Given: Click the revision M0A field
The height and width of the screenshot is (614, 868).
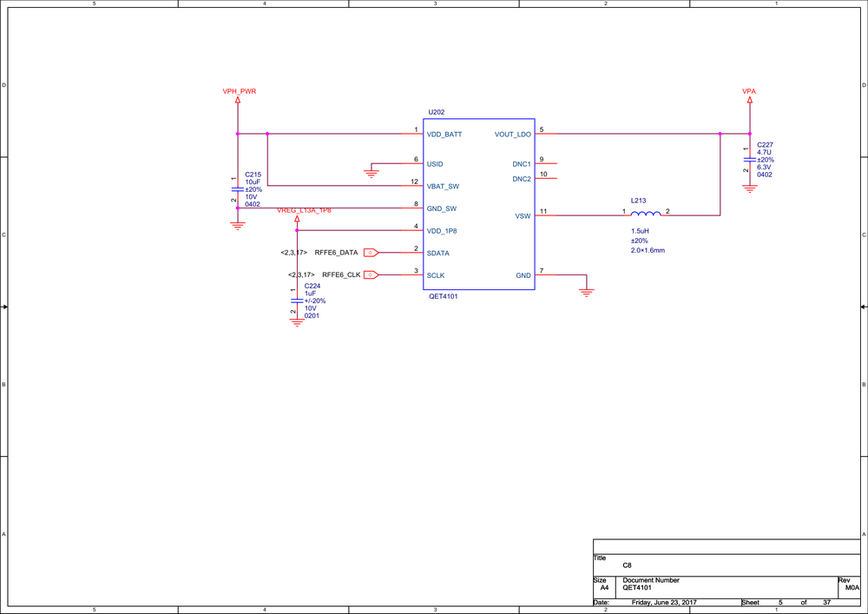Looking at the screenshot, I should (852, 587).
